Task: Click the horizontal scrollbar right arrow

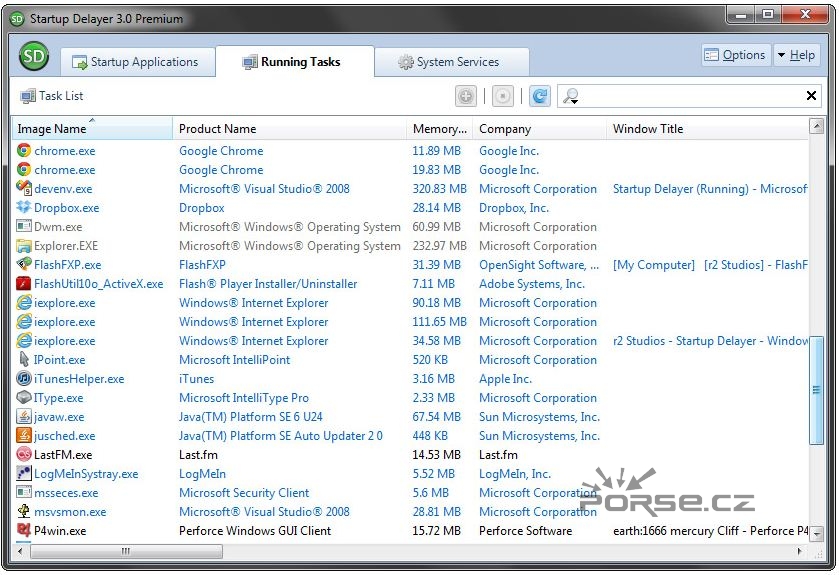Action: click(800, 551)
